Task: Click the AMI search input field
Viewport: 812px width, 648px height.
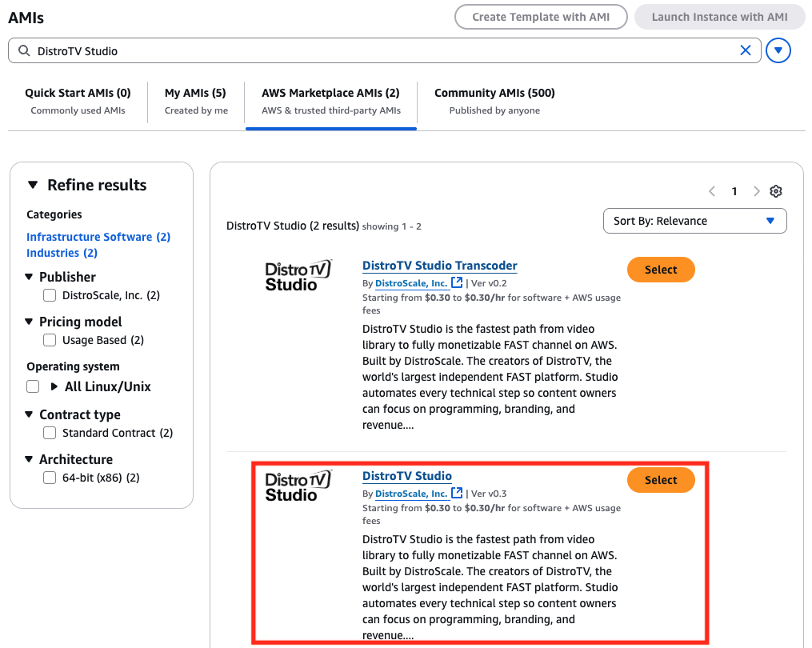Action: [x=384, y=50]
